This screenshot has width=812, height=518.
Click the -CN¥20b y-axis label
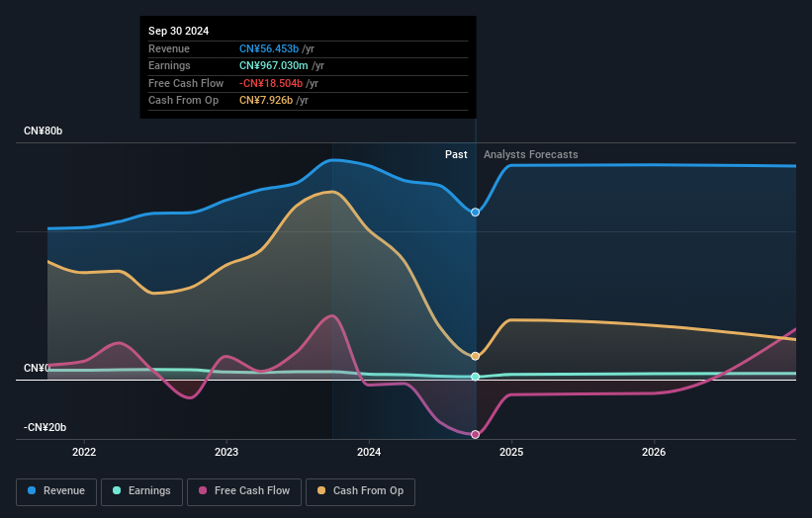(x=45, y=427)
